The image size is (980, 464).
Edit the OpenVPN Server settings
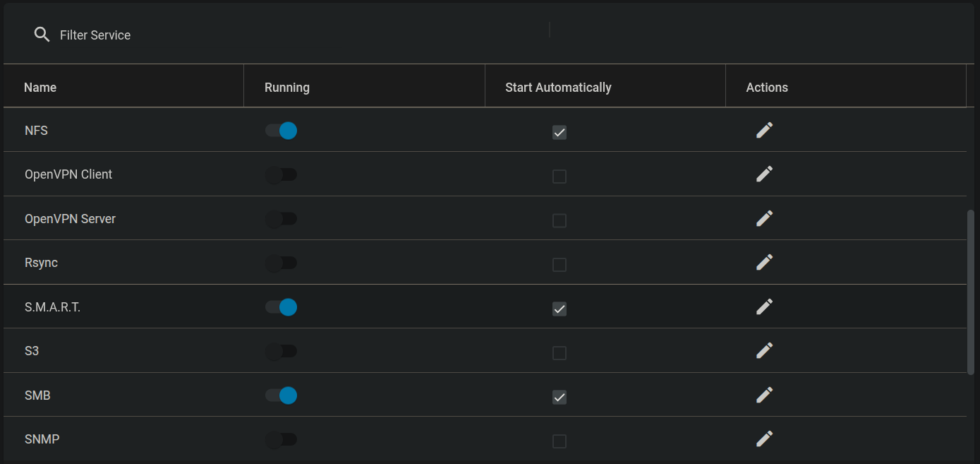pyautogui.click(x=764, y=219)
